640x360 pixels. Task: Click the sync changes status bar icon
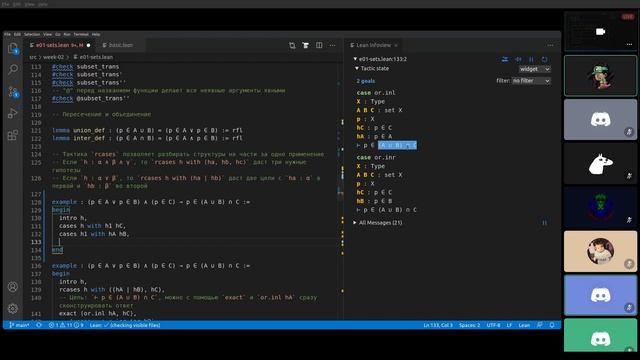coord(39,325)
